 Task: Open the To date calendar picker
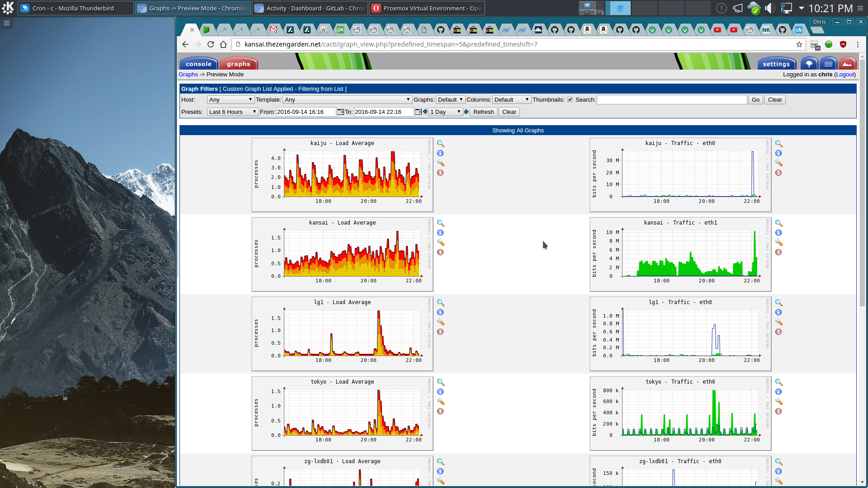[x=418, y=112]
